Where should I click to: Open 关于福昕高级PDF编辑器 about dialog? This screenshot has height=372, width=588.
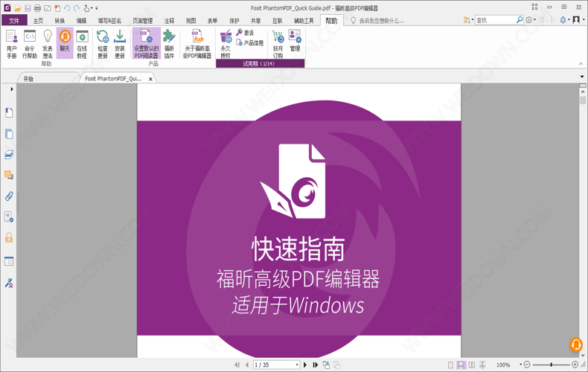(x=197, y=44)
